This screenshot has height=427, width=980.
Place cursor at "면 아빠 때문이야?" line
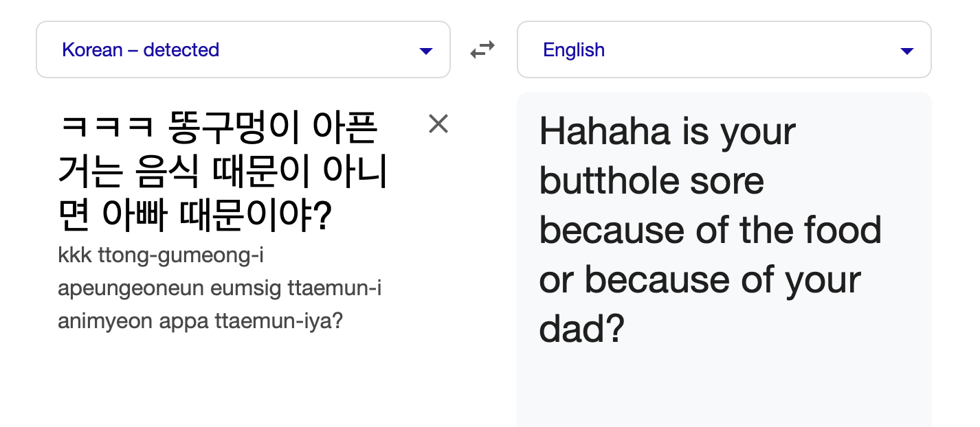pos(194,216)
